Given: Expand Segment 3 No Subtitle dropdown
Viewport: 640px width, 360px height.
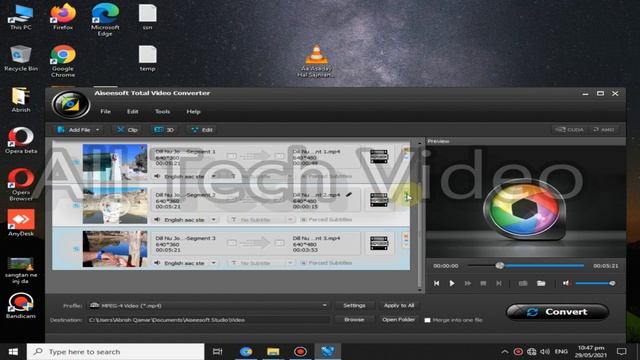Looking at the screenshot, I should click(x=290, y=263).
